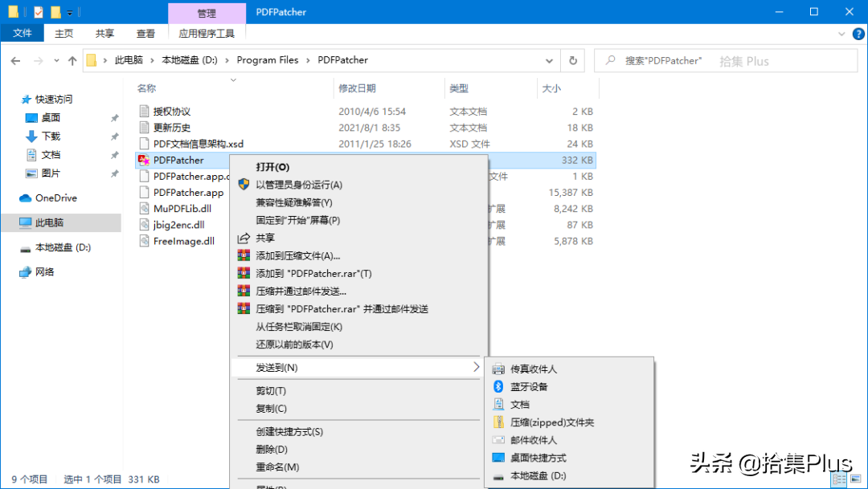This screenshot has height=489, width=868.
Task: Click the text file icon for 授权协议
Action: point(145,111)
